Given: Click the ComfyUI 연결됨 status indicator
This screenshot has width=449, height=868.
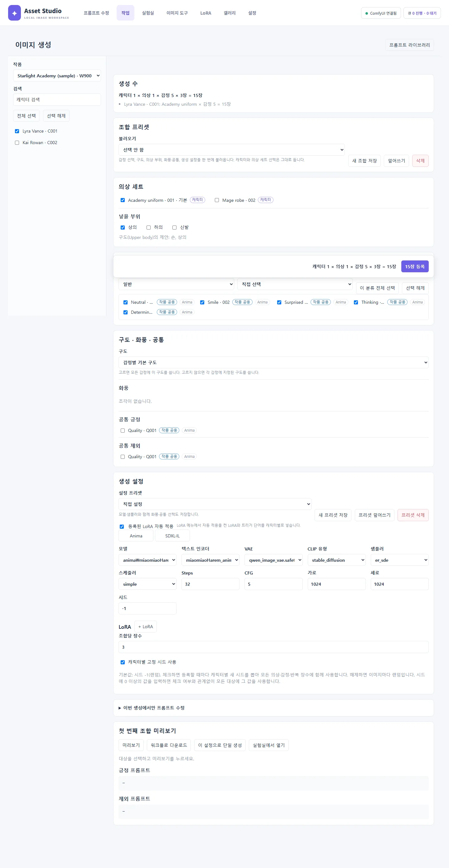Looking at the screenshot, I should pos(381,13).
